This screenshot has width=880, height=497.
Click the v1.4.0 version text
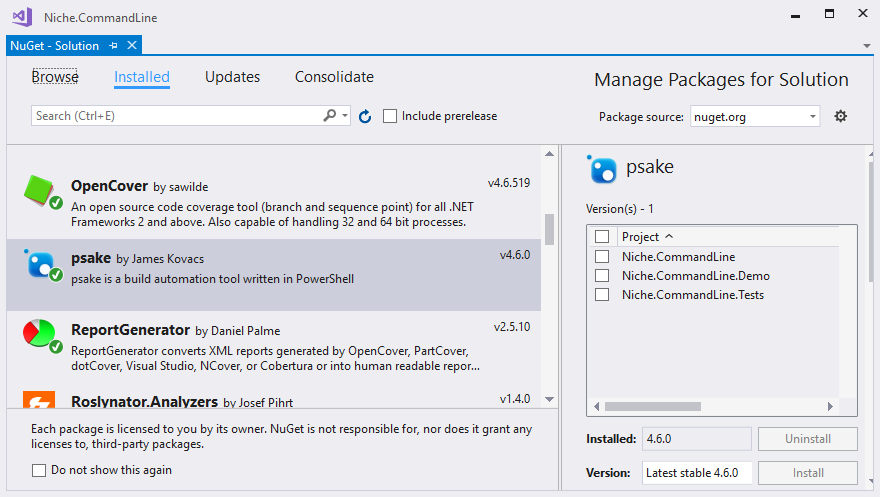pos(515,398)
